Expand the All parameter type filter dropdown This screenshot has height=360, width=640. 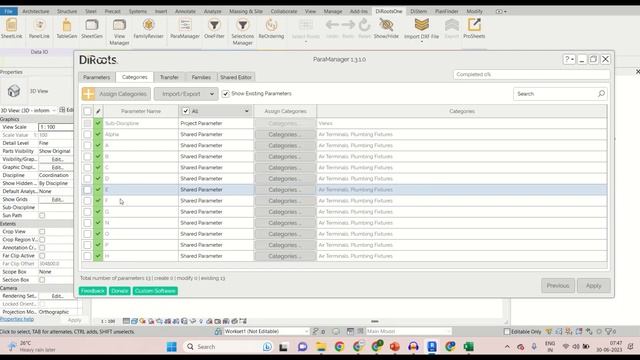(x=247, y=111)
